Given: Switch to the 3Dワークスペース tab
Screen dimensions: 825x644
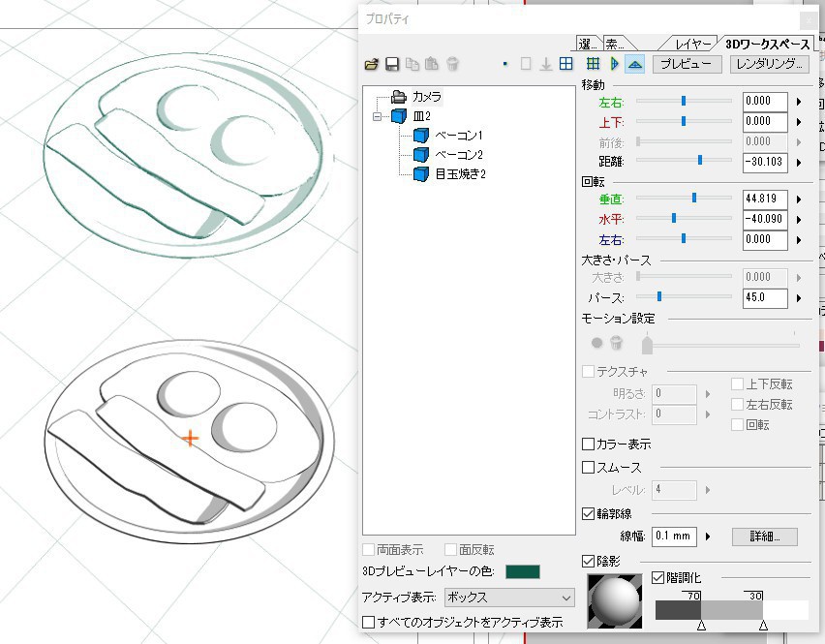Looking at the screenshot, I should [x=767, y=45].
